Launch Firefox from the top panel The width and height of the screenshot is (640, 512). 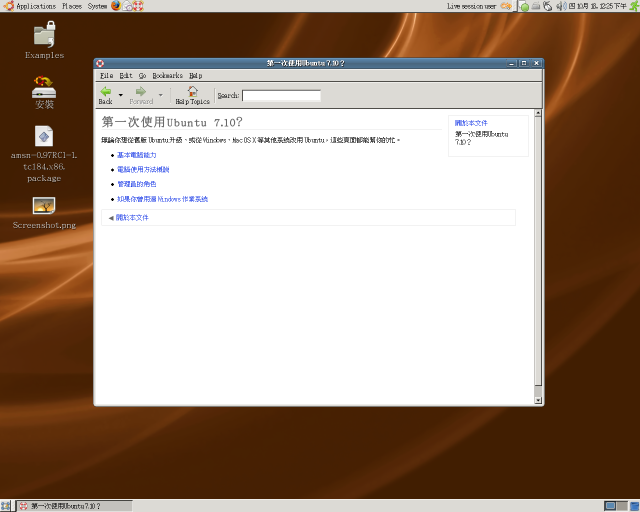tap(116, 6)
